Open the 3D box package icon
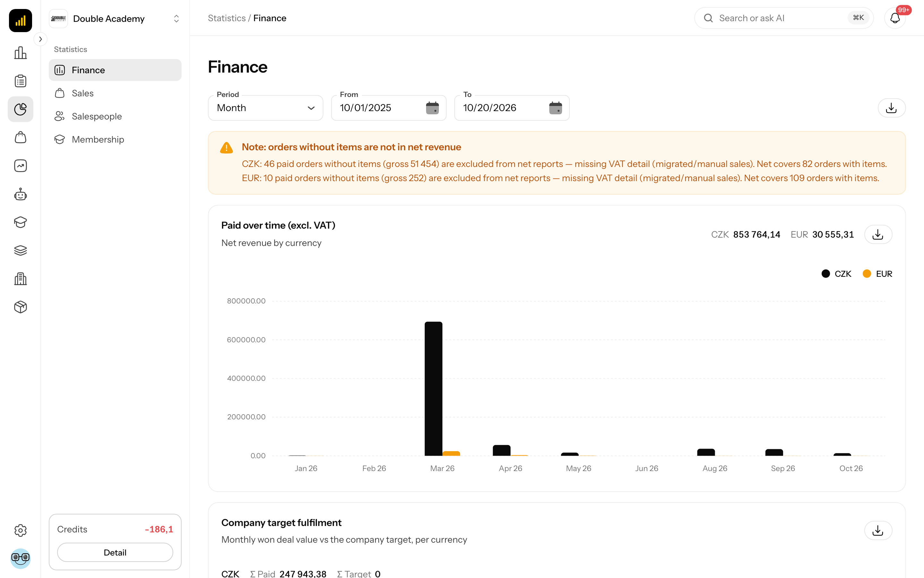The height and width of the screenshot is (578, 924). click(20, 307)
